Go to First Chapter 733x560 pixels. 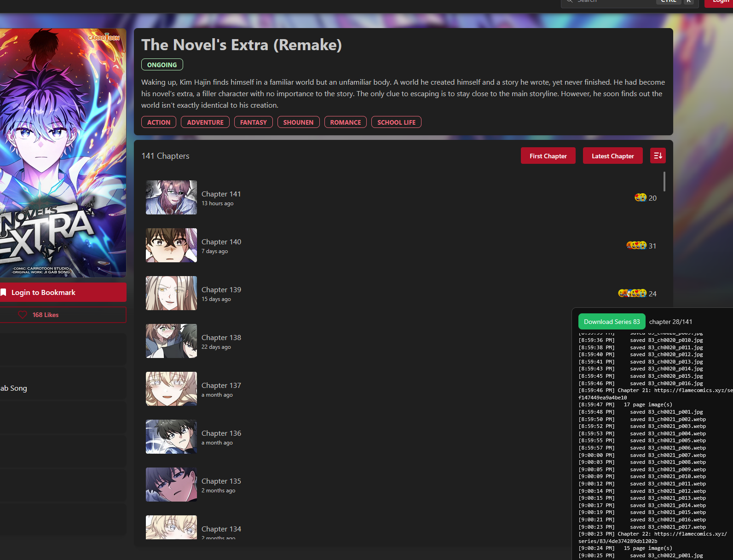548,156
